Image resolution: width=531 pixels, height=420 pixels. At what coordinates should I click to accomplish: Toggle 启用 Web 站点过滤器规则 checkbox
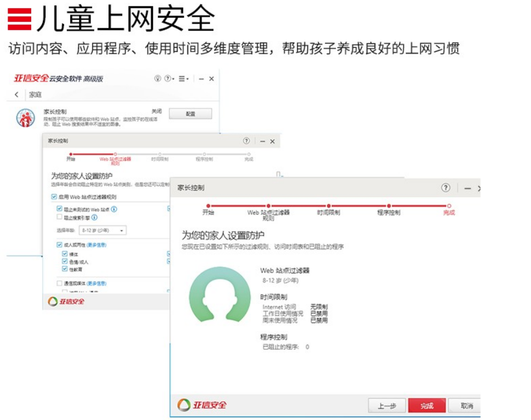tap(54, 196)
